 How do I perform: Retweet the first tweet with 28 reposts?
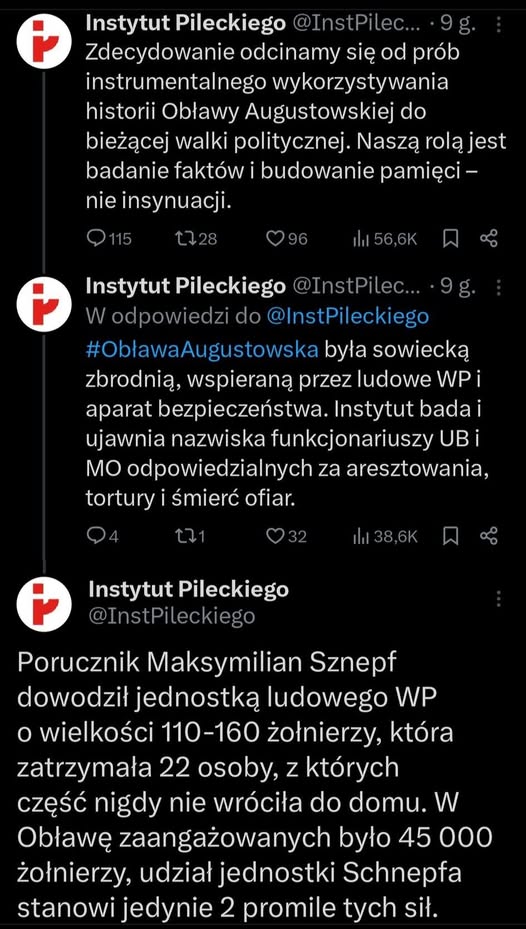tap(197, 239)
